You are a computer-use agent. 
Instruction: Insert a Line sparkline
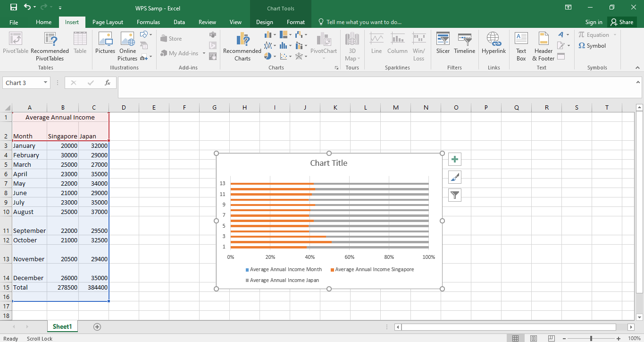376,46
